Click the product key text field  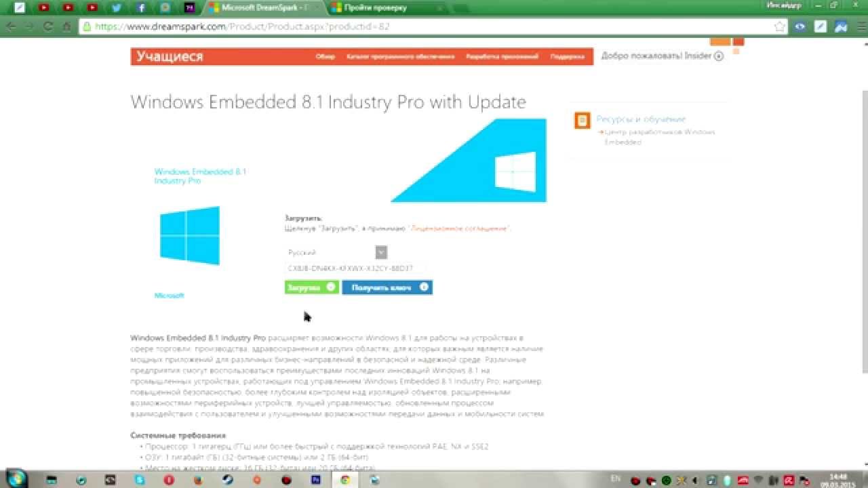coord(355,268)
